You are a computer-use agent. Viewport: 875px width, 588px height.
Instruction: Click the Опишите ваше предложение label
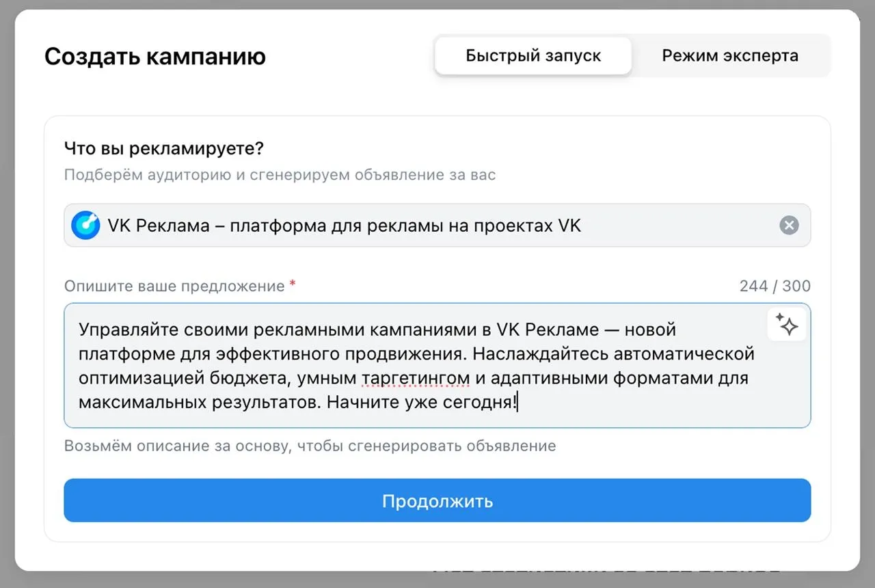tap(174, 286)
